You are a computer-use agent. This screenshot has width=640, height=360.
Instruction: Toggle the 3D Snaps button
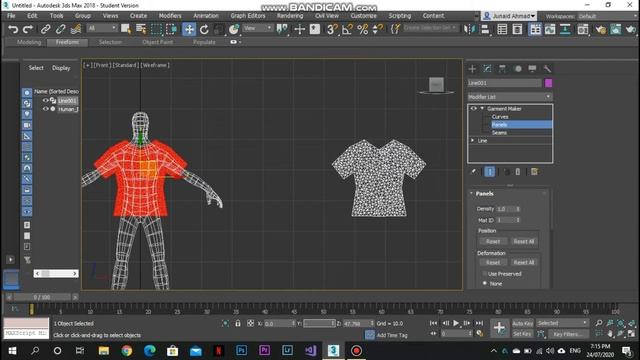(x=332, y=29)
